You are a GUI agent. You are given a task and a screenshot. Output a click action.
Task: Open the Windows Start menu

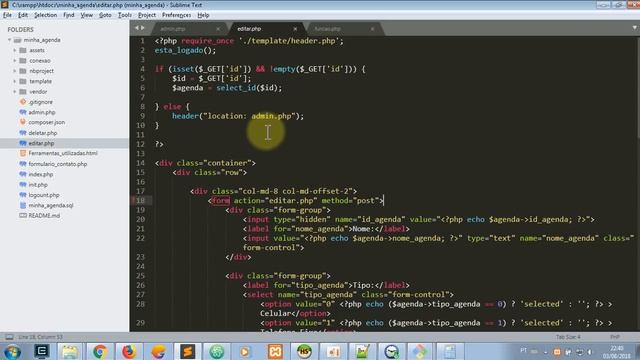coord(12,351)
